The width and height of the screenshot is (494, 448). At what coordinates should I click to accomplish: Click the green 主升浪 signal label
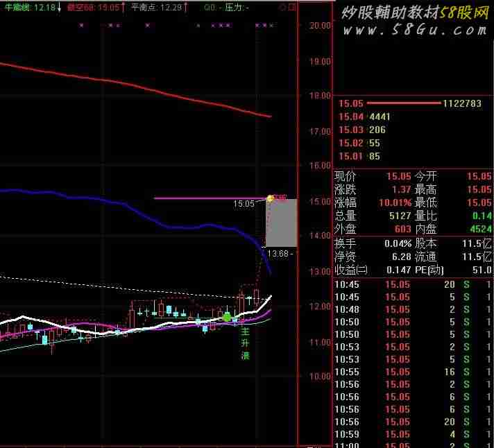(x=245, y=343)
